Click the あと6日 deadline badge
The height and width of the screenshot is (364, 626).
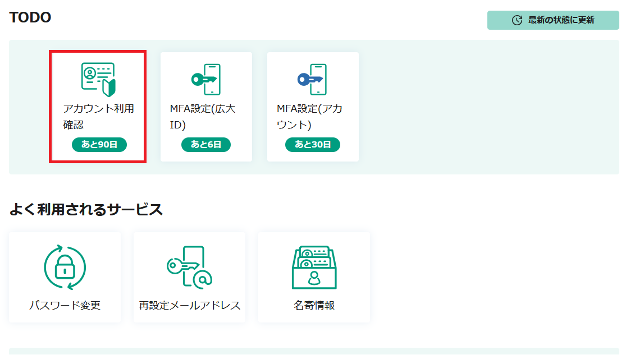tap(206, 145)
